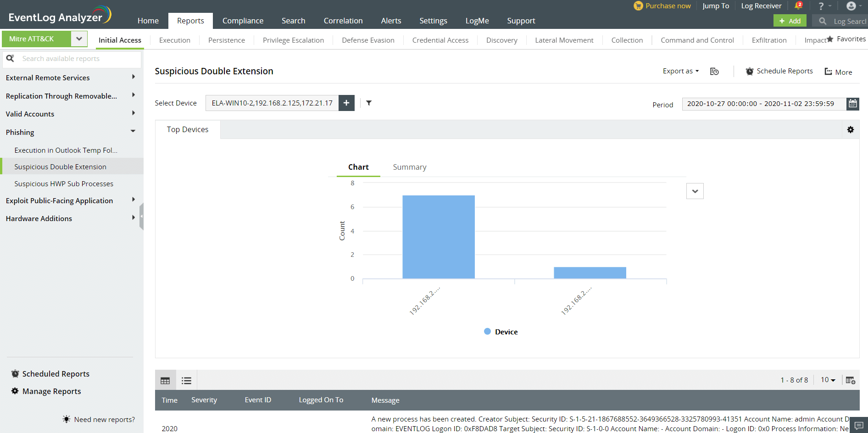Toggle the Device legend series dot

(487, 331)
